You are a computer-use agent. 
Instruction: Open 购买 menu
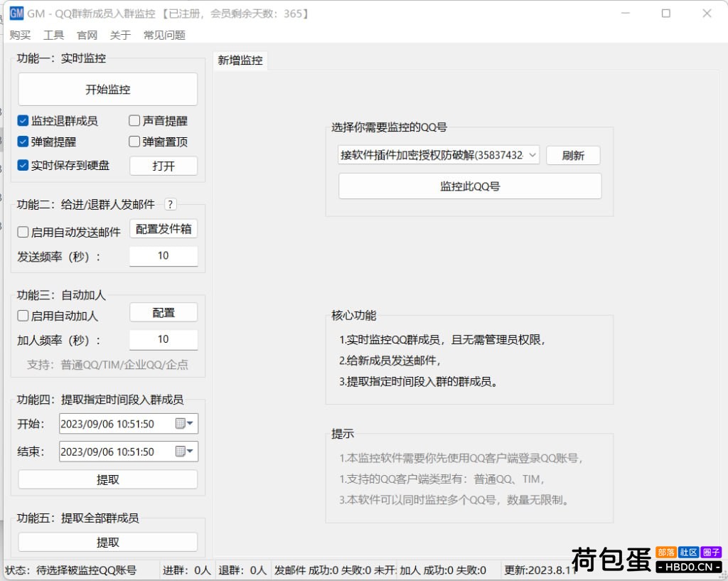click(x=20, y=36)
